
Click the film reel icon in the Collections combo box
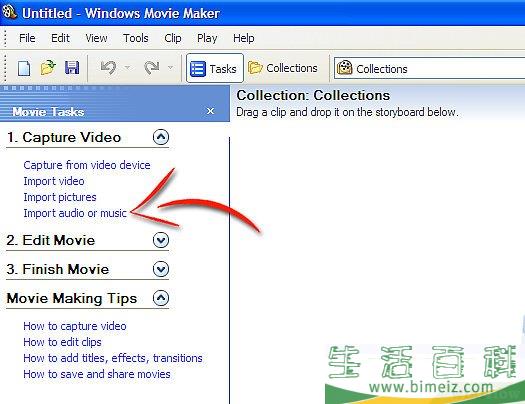click(345, 68)
